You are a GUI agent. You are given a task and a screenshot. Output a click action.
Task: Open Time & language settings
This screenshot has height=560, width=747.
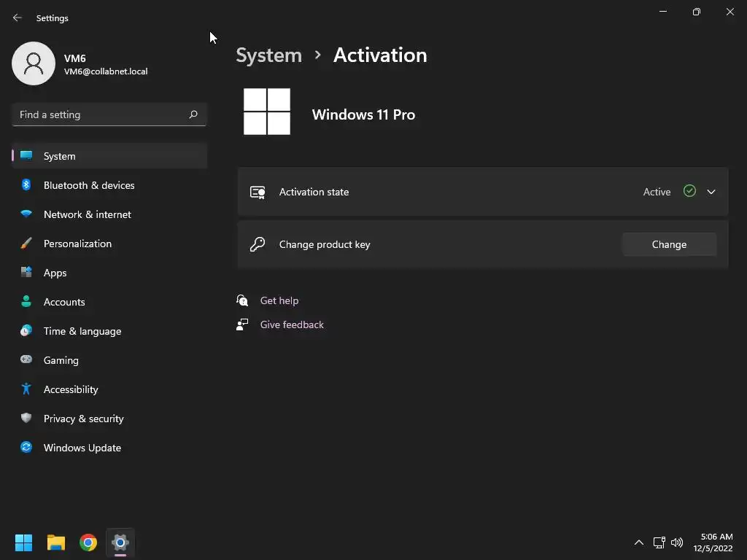(x=82, y=331)
